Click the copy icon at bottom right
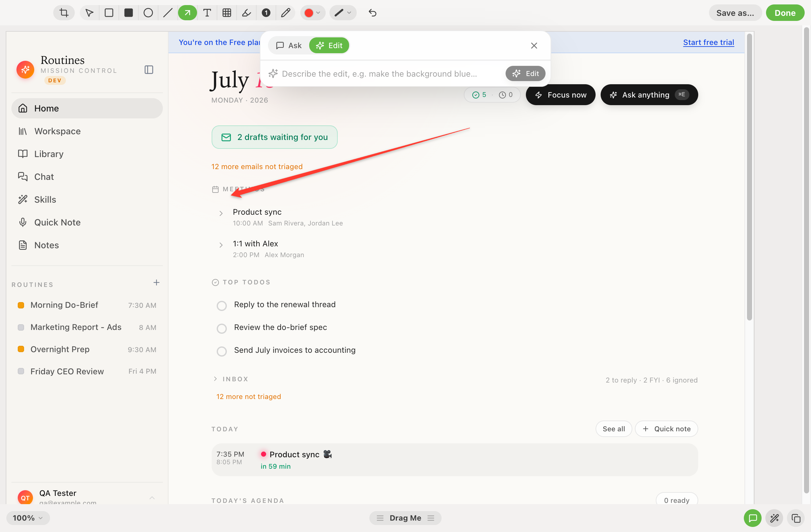 pyautogui.click(x=796, y=518)
